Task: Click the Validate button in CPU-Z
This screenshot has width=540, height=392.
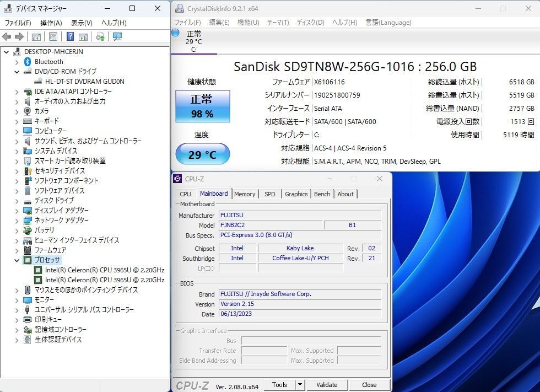Action: coord(326,385)
